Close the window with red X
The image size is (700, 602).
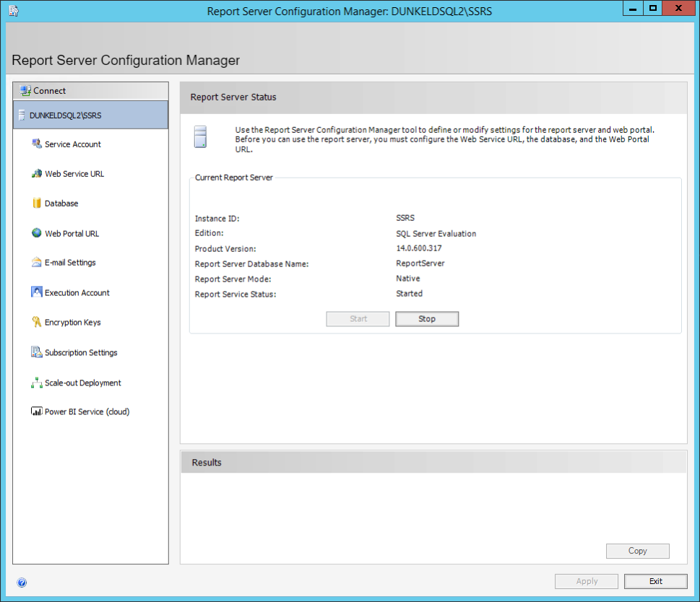(678, 9)
